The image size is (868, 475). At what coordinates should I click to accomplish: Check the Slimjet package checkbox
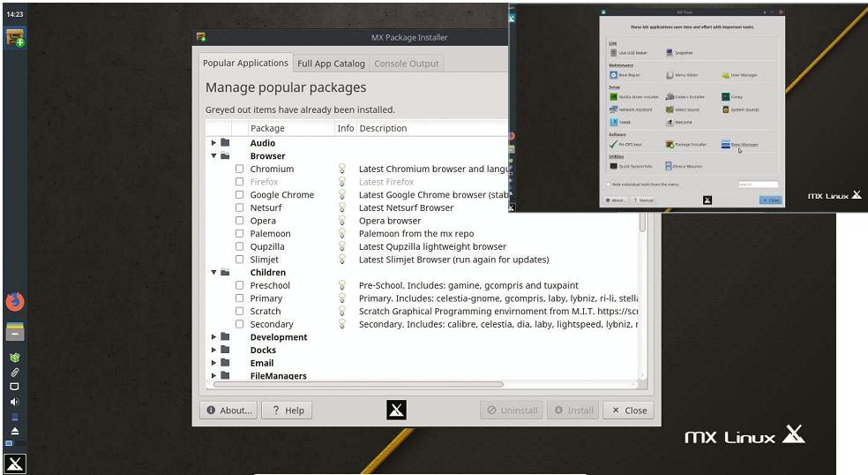click(x=239, y=260)
